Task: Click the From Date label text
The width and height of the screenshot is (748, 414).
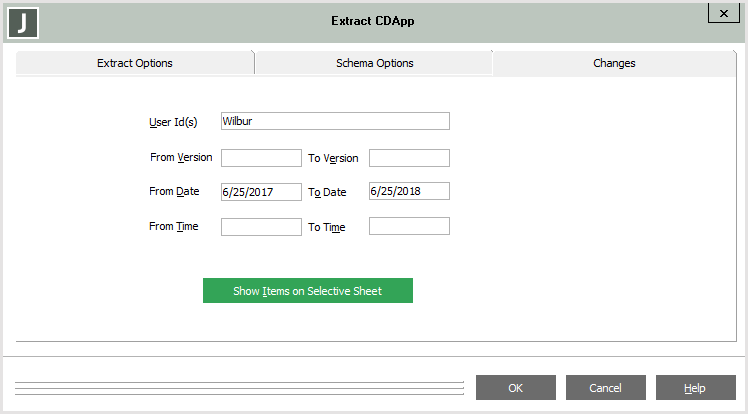Action: (x=174, y=192)
